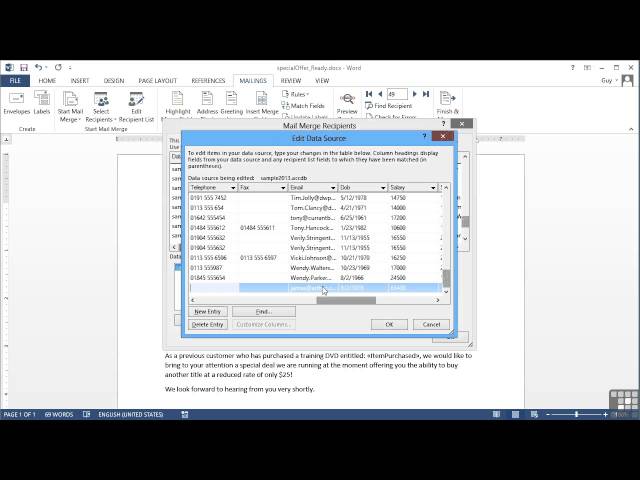Click OK in Edit Data Source
The height and width of the screenshot is (480, 640).
pos(389,324)
